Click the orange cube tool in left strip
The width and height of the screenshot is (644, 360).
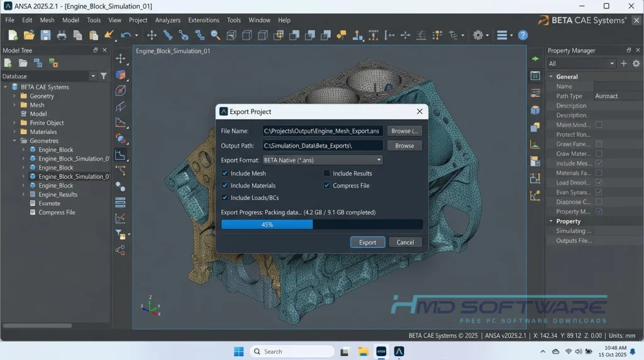(120, 74)
